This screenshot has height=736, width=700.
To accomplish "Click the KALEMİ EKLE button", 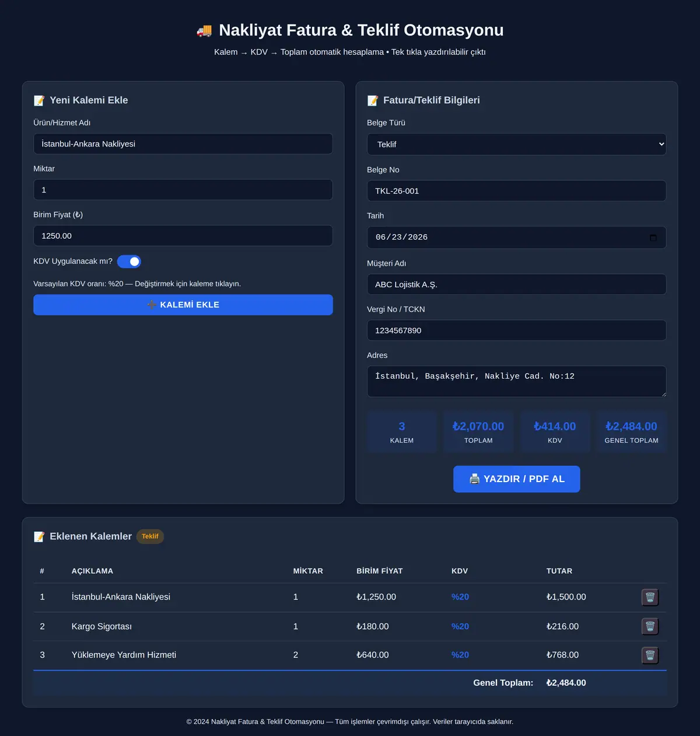I will pyautogui.click(x=183, y=305).
